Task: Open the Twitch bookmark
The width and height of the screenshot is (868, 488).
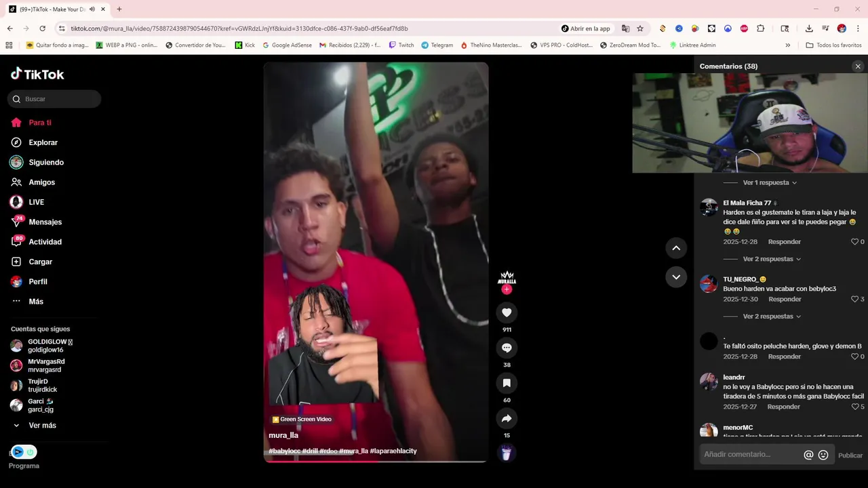Action: tap(401, 45)
